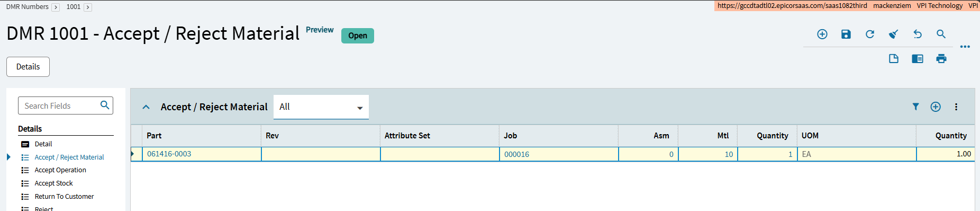Viewport: 980px width, 211px height.
Task: Click the Details button
Action: pos(28,67)
